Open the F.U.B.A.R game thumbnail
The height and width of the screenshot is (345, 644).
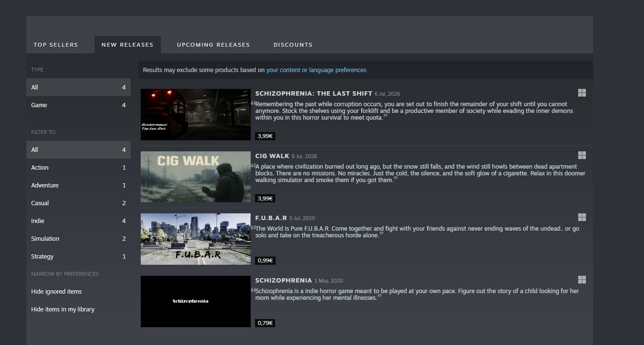tap(195, 239)
